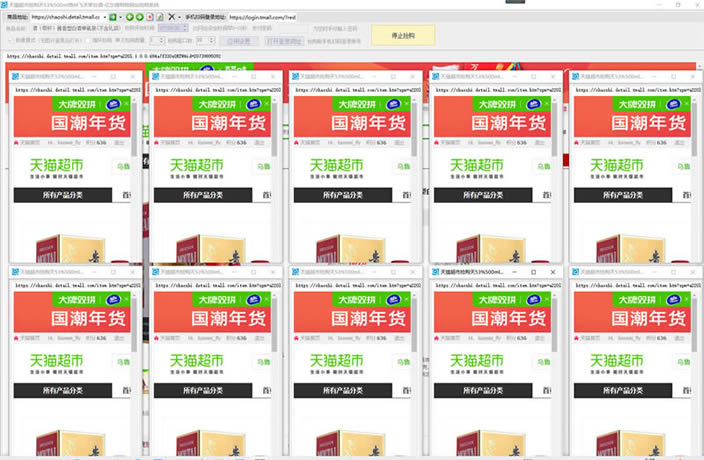Click the yellow 停止抢购 button
Viewport: 704px width, 460px height.
pos(403,35)
